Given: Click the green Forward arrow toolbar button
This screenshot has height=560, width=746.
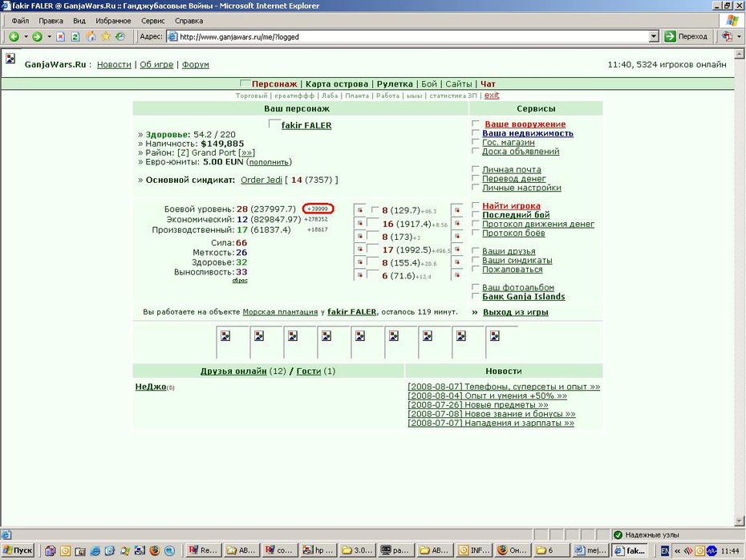Looking at the screenshot, I should [x=37, y=37].
